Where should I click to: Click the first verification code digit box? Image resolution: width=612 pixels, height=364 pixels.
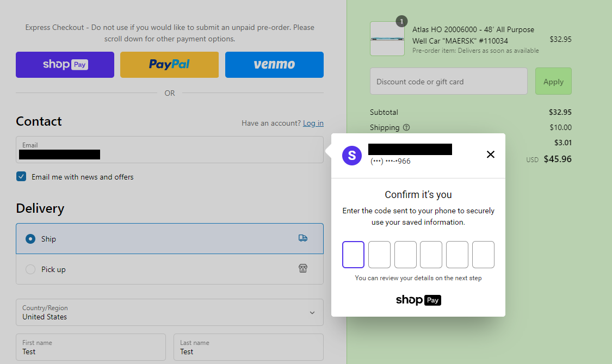(x=353, y=255)
